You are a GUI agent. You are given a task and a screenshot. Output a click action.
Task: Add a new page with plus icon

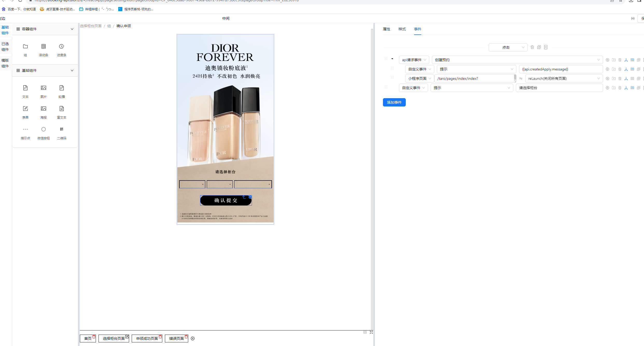(x=193, y=338)
